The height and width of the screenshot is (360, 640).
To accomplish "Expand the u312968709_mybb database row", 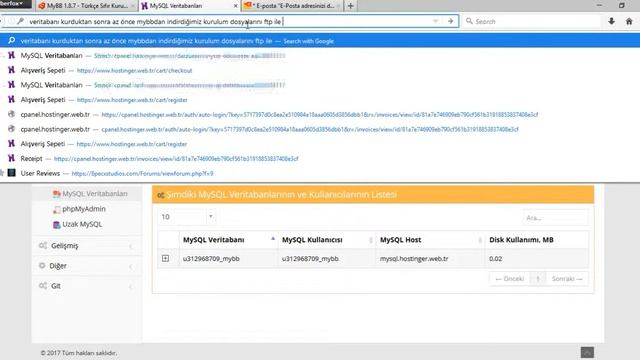I will (x=165, y=258).
